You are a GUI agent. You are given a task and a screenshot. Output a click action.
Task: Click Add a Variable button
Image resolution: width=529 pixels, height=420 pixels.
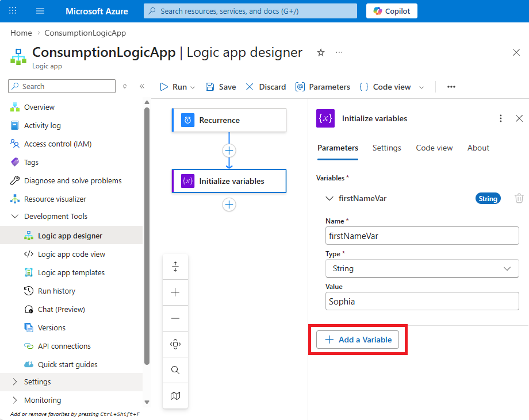[x=358, y=340]
